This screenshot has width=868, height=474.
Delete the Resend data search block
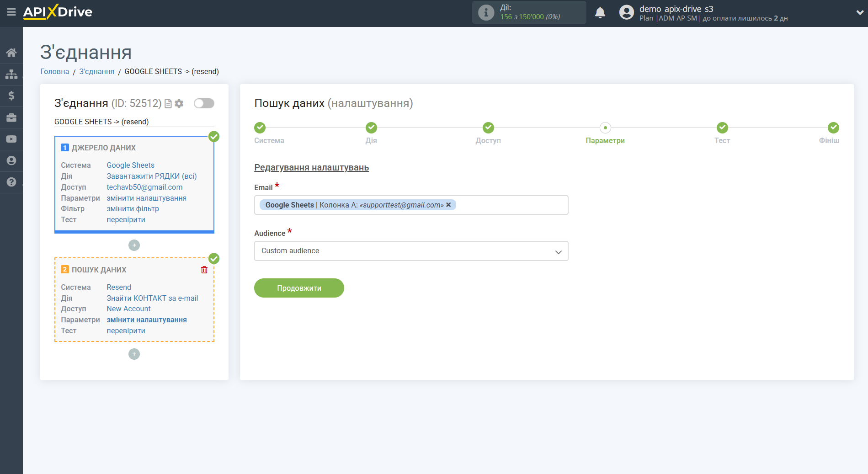204,270
